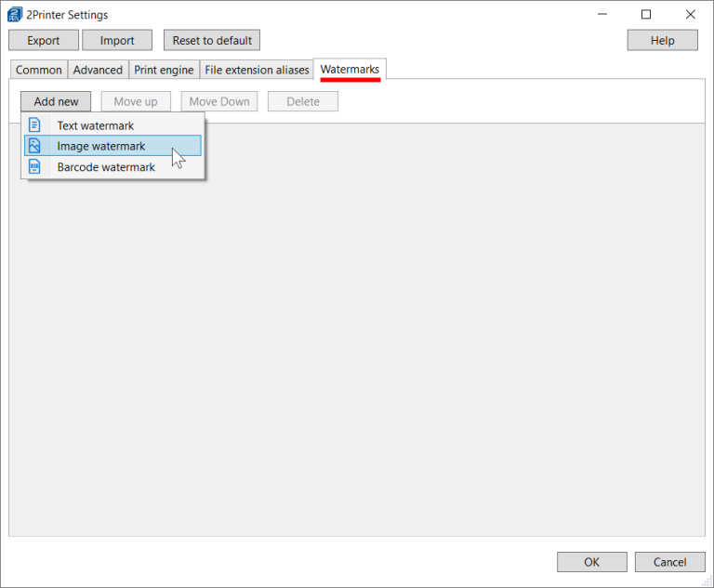This screenshot has width=714, height=588.
Task: Choose Text watermark from the menu
Action: 96,125
